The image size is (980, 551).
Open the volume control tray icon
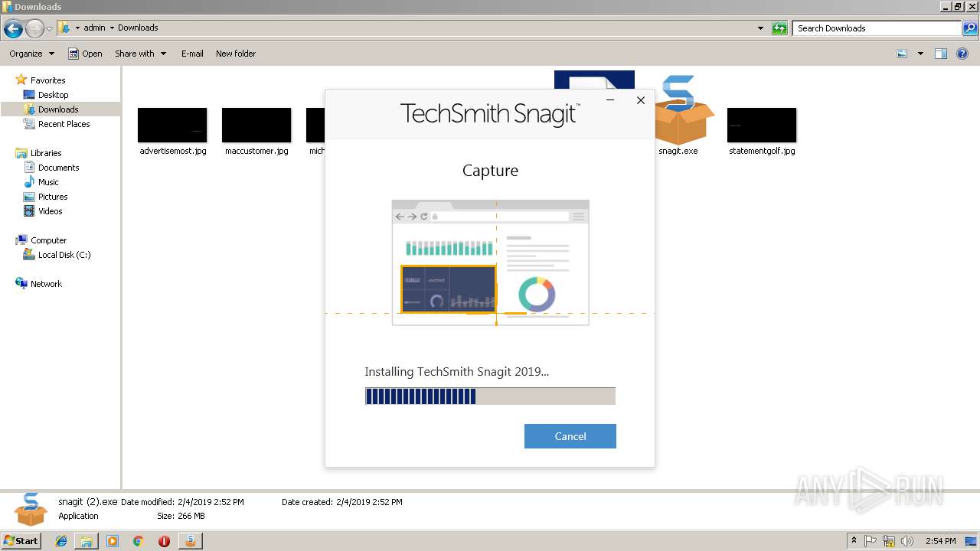907,541
